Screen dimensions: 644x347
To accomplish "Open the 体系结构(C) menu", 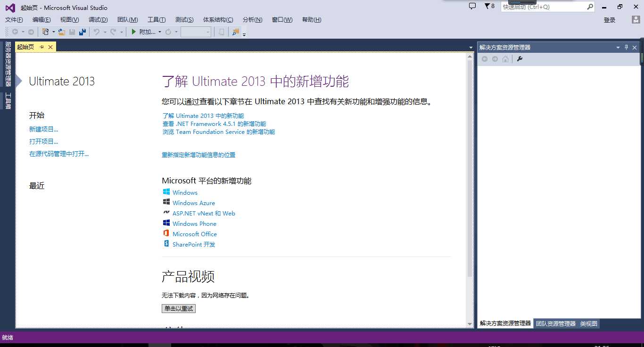I will 218,20.
